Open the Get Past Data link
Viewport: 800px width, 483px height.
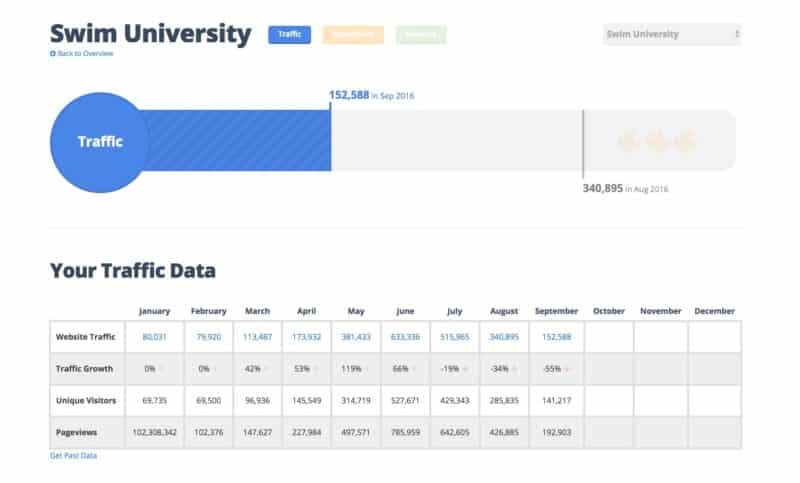pos(73,455)
